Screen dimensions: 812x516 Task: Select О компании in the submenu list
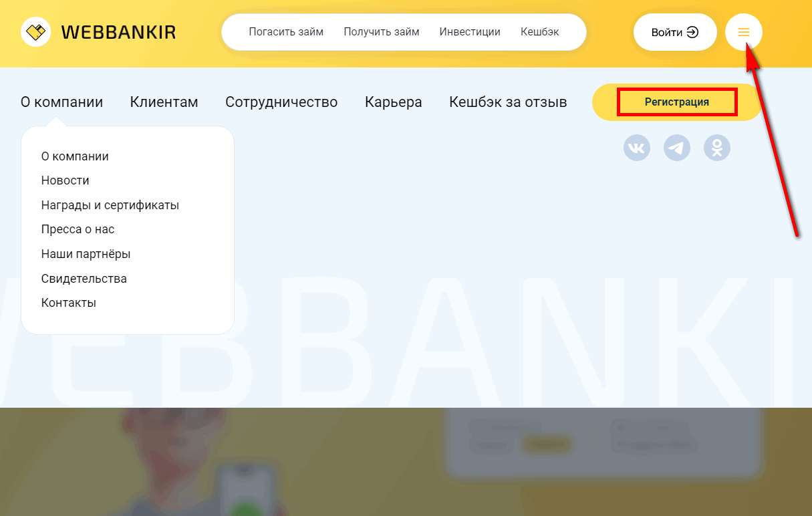pos(75,156)
